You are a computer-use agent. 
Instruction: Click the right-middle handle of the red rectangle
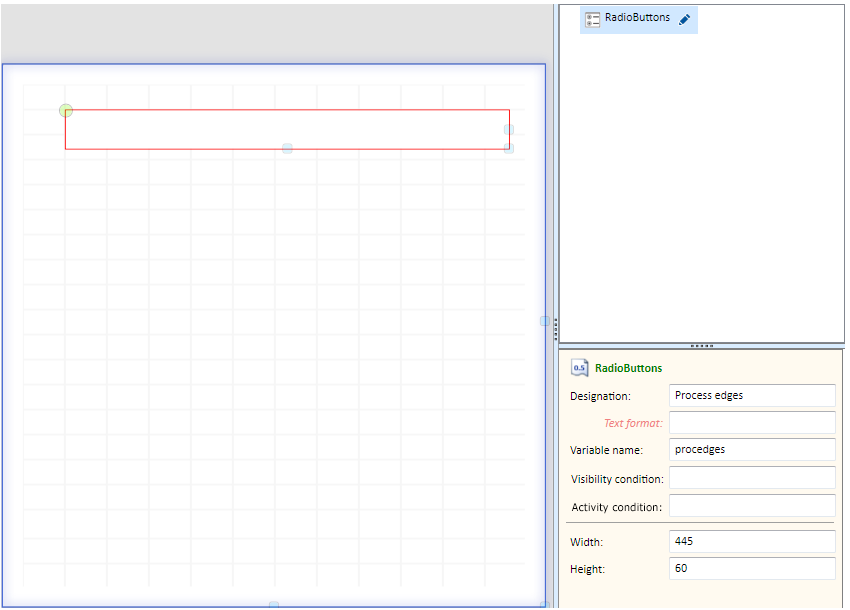pyautogui.click(x=508, y=130)
